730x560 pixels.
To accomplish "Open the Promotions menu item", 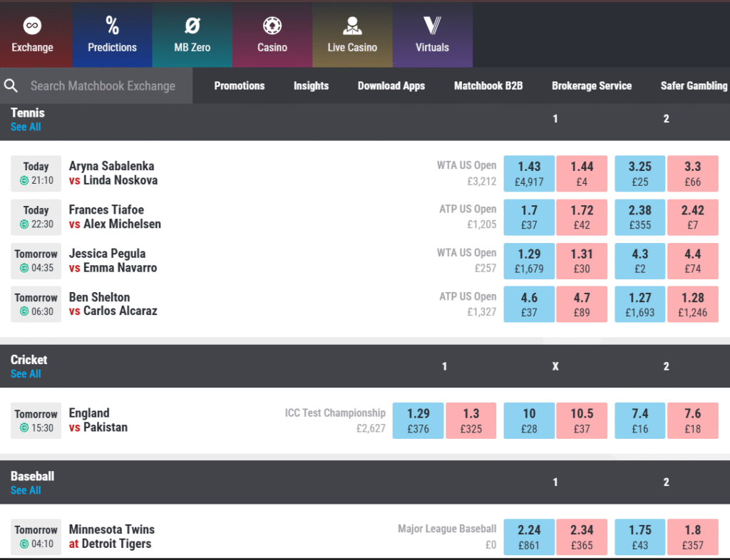I will click(240, 85).
